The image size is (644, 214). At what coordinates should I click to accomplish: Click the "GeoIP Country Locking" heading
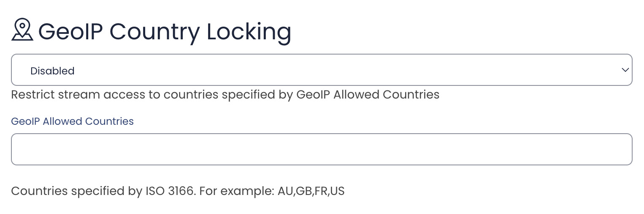coord(165,31)
